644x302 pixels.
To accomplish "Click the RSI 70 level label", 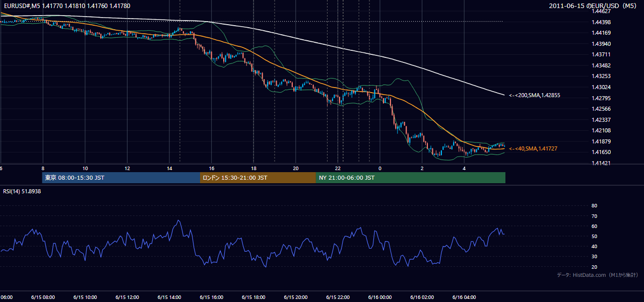I will (594, 216).
